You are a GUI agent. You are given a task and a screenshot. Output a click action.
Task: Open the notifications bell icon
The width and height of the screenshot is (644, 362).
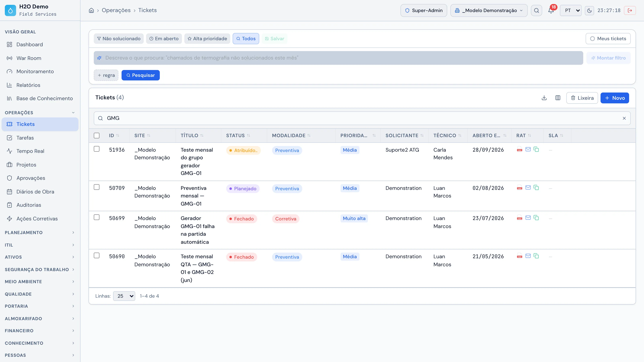point(551,10)
